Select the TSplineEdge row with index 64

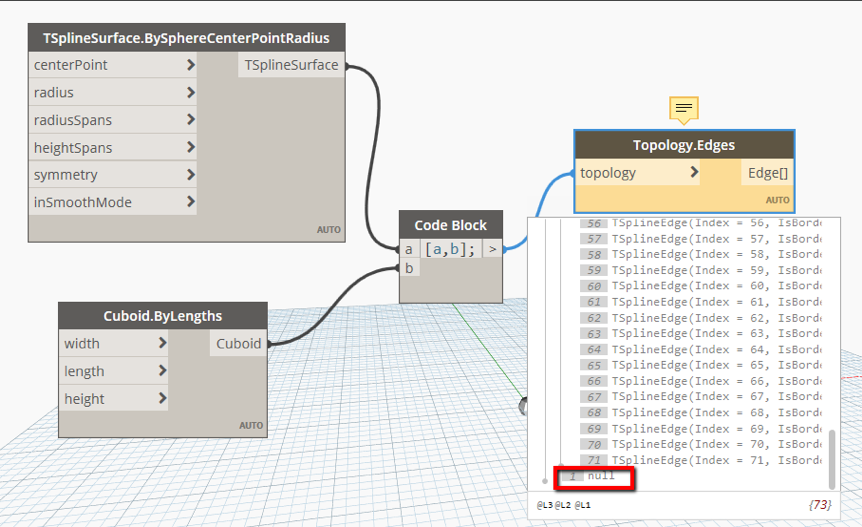pyautogui.click(x=701, y=350)
